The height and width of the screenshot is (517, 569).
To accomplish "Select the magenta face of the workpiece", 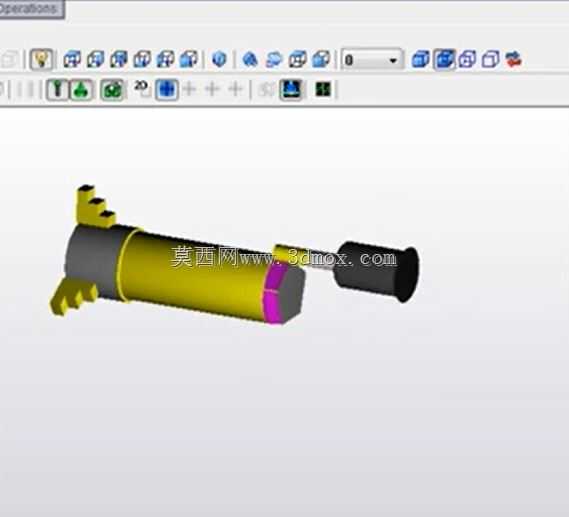I will click(x=274, y=294).
